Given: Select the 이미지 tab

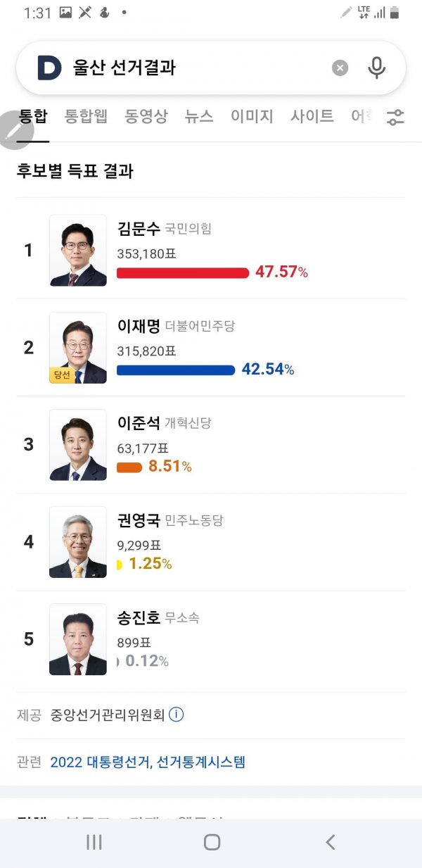Looking at the screenshot, I should click(252, 116).
